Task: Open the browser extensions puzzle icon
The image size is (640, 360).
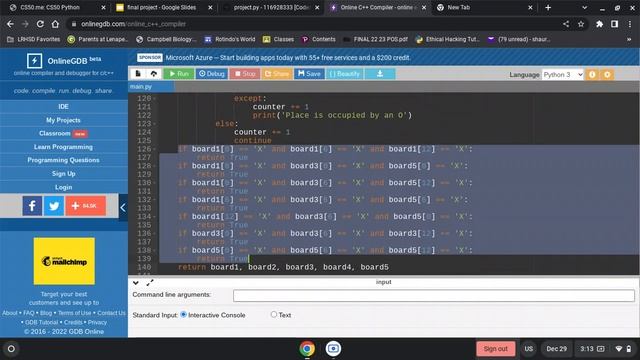Action: click(x=599, y=24)
